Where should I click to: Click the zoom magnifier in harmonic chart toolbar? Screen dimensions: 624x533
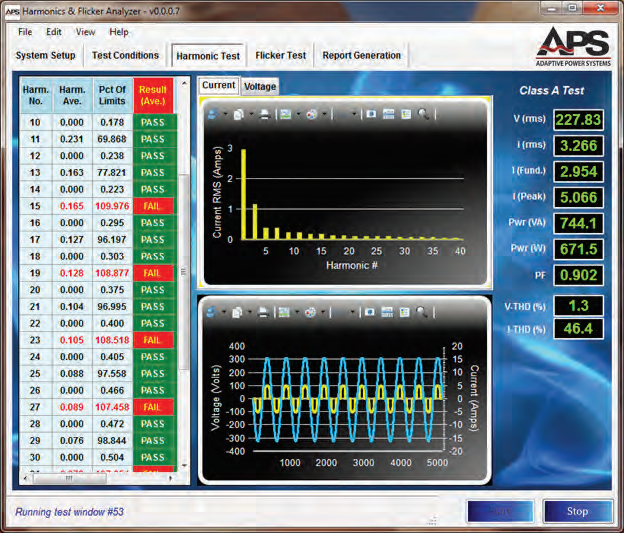424,115
